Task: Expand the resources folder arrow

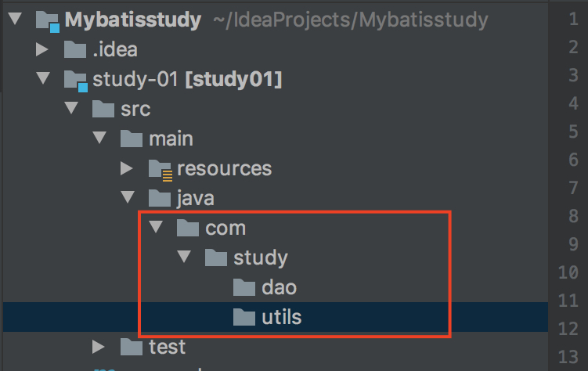Action: click(x=127, y=168)
